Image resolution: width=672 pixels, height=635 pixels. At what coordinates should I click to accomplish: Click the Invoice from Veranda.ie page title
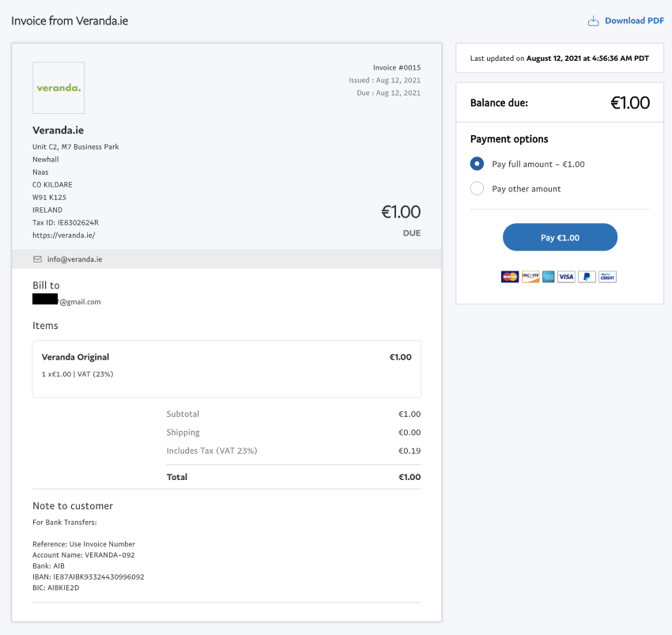70,21
